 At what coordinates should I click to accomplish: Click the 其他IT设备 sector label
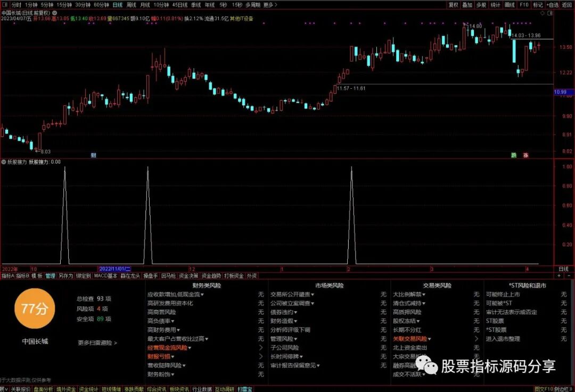[x=241, y=18]
